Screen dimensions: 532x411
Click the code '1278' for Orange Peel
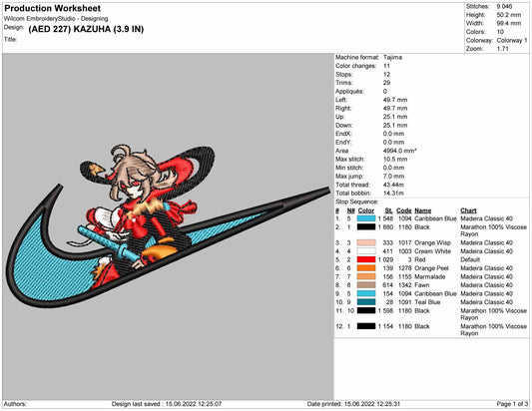coord(404,268)
